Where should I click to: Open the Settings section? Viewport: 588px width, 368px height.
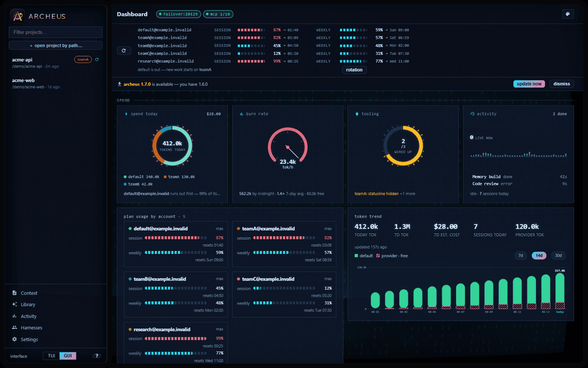[56, 339]
